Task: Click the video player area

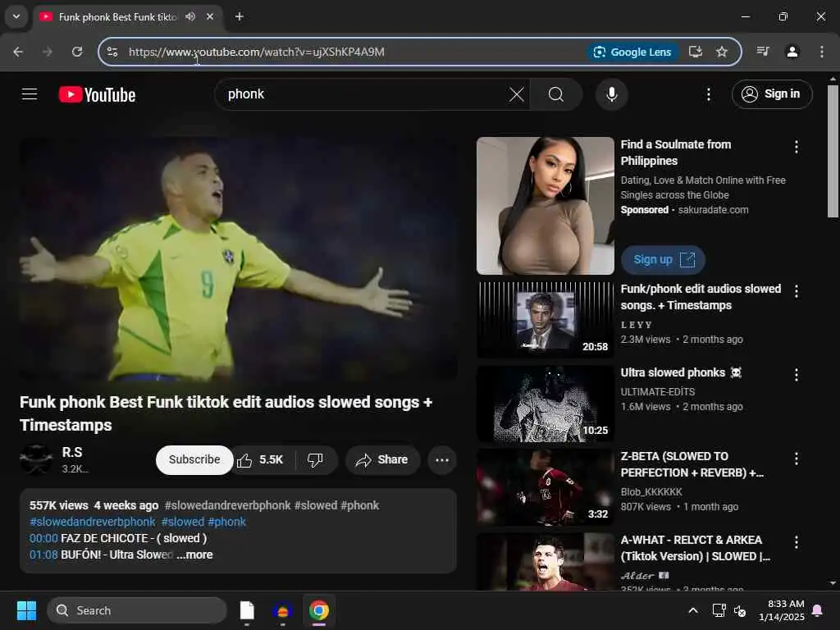Action: click(239, 258)
